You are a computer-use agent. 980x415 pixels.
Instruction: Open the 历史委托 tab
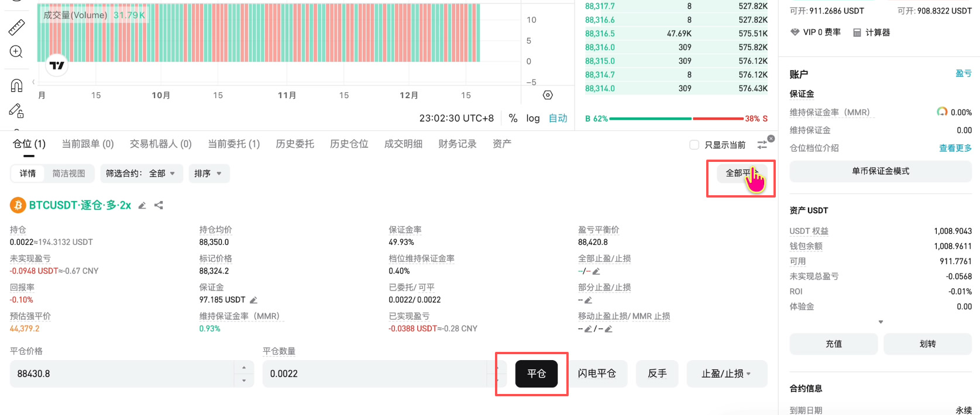point(295,144)
